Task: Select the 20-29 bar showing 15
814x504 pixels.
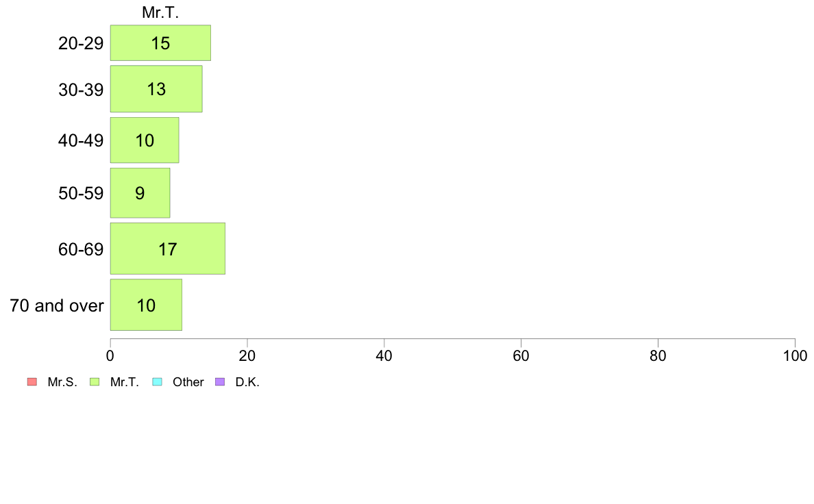Action: pos(160,43)
